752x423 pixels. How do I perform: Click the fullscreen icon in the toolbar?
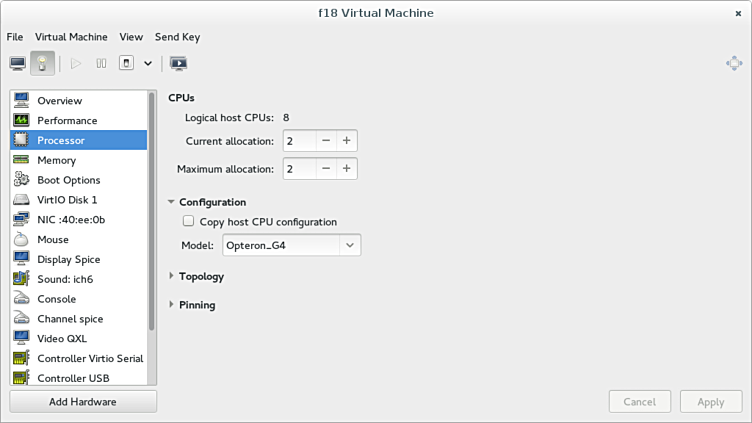(x=178, y=63)
